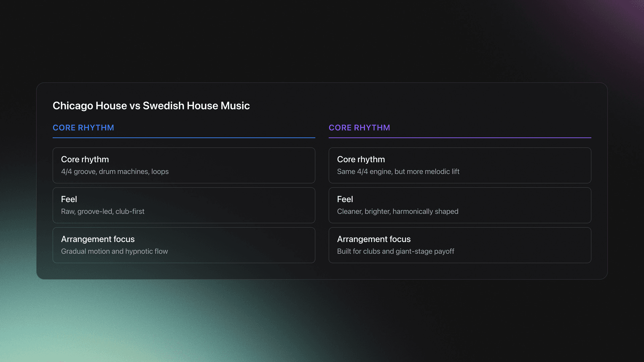
Task: Select the purple CORE RHYTHM heading
Action: tap(359, 128)
